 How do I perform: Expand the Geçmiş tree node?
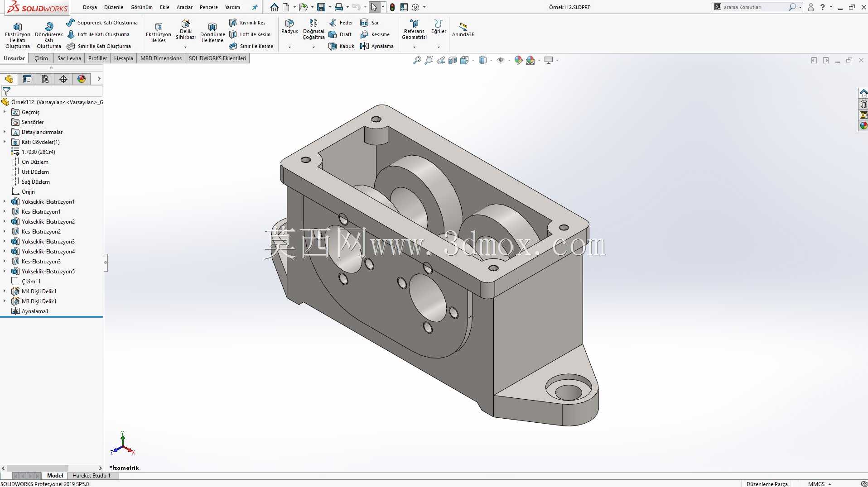click(x=5, y=112)
